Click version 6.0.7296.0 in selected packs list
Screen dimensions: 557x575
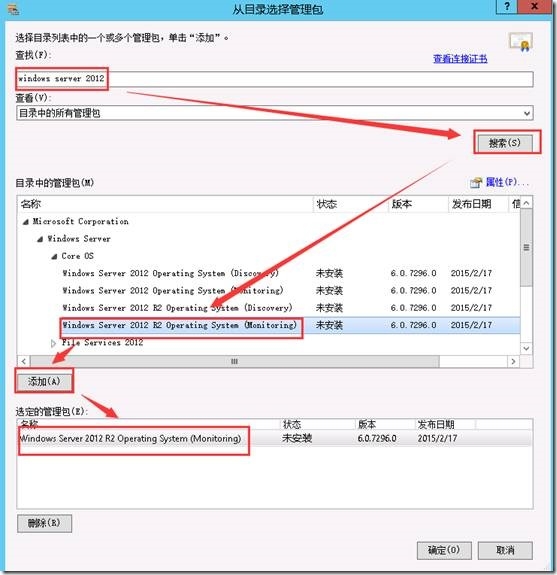click(377, 438)
